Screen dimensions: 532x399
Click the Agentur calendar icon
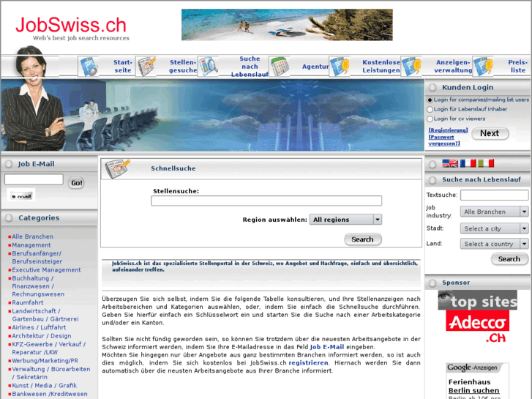[x=280, y=66]
